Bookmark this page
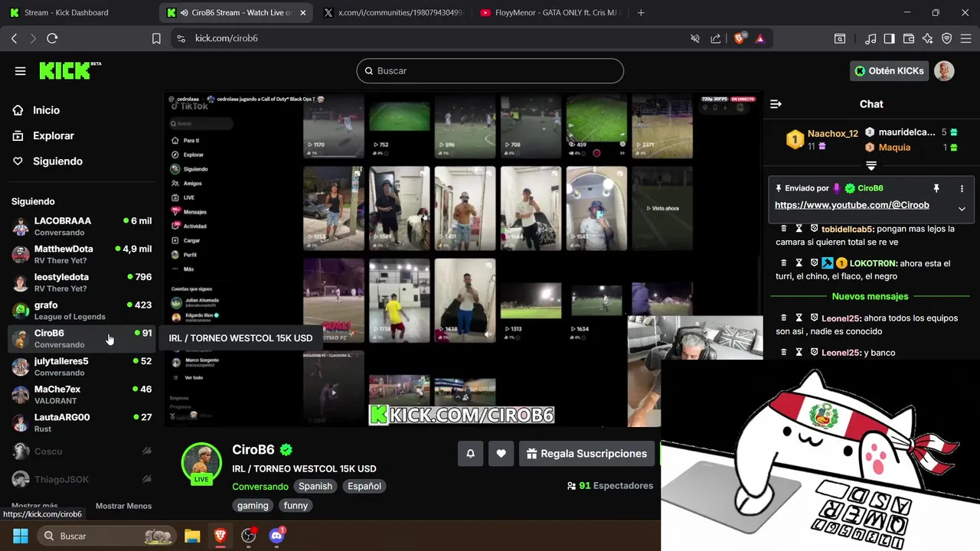 pos(156,38)
